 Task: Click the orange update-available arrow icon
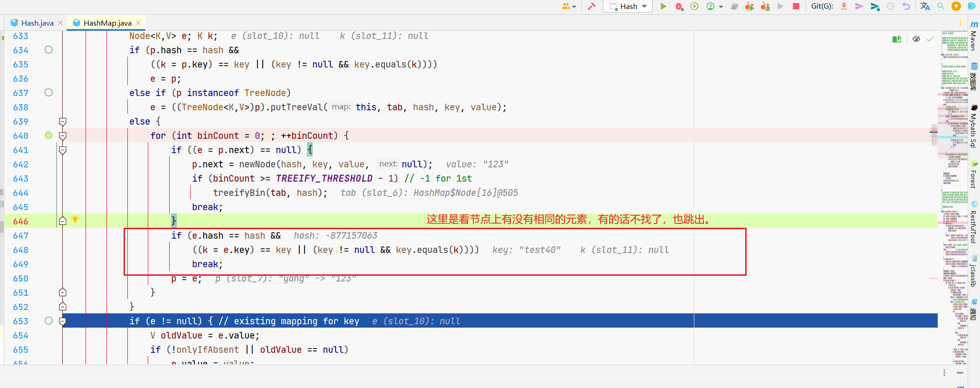click(956, 6)
